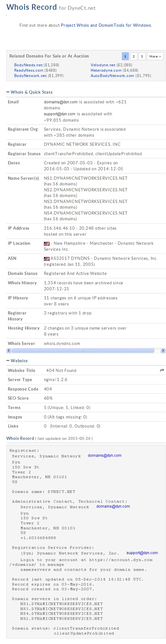Click the US flag icon in IP Location
Image resolution: width=166 pixels, height=644 pixels.
pos(47,243)
